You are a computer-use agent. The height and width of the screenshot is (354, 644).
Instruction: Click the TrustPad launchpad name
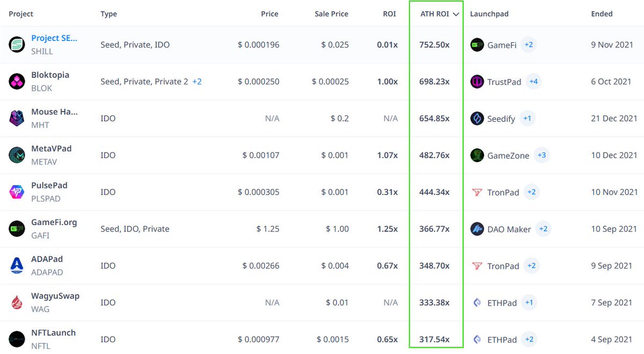click(504, 82)
